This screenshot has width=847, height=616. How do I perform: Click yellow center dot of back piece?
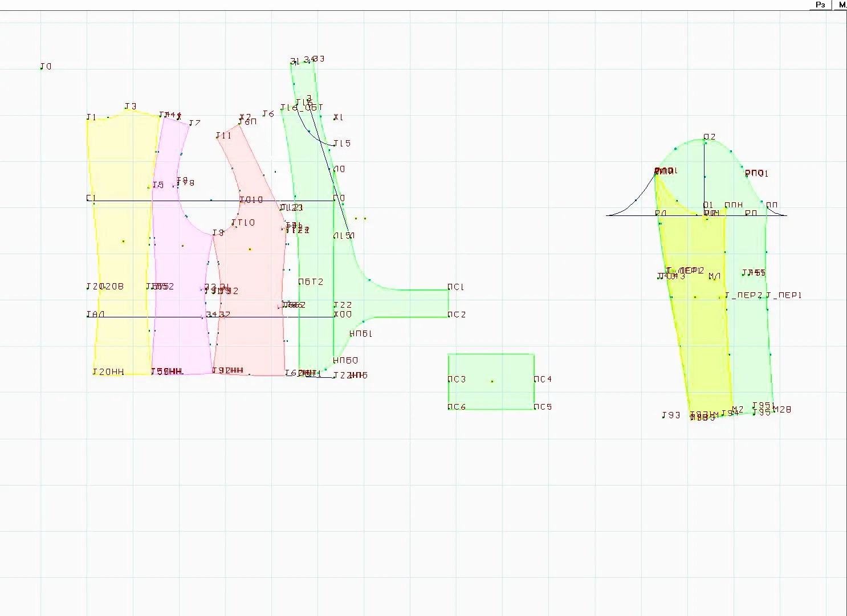(x=123, y=242)
